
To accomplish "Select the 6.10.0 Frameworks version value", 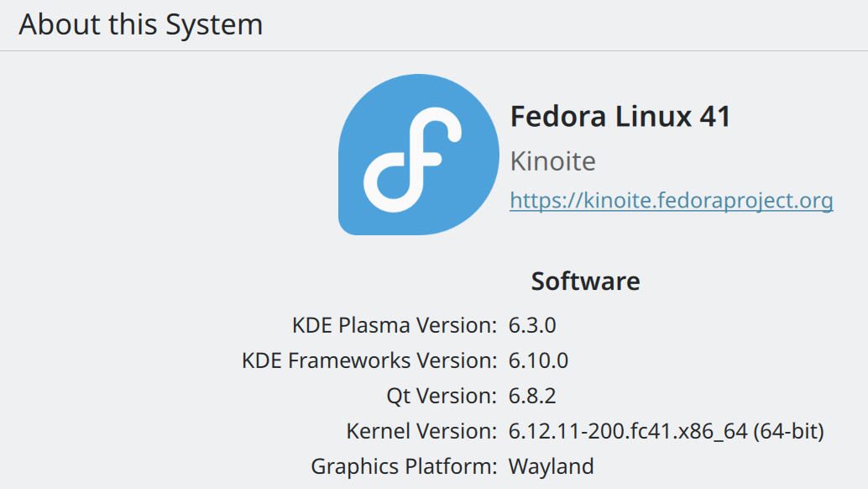I will (x=538, y=360).
